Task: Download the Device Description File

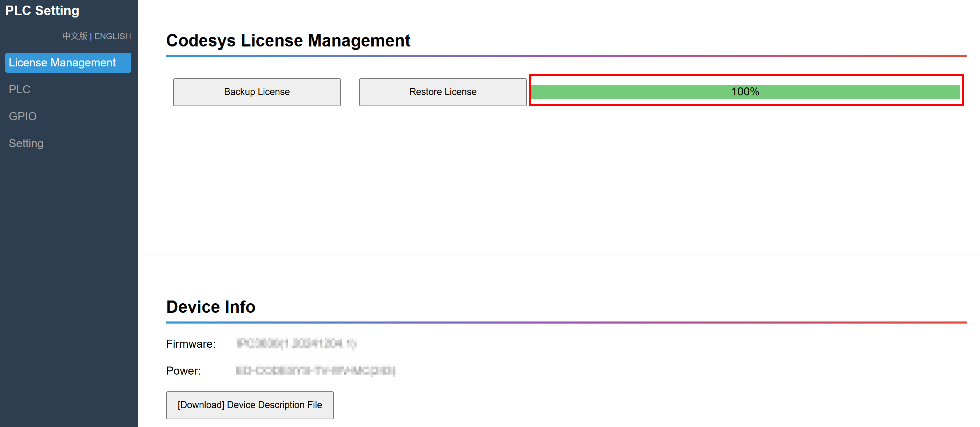Action: click(250, 405)
